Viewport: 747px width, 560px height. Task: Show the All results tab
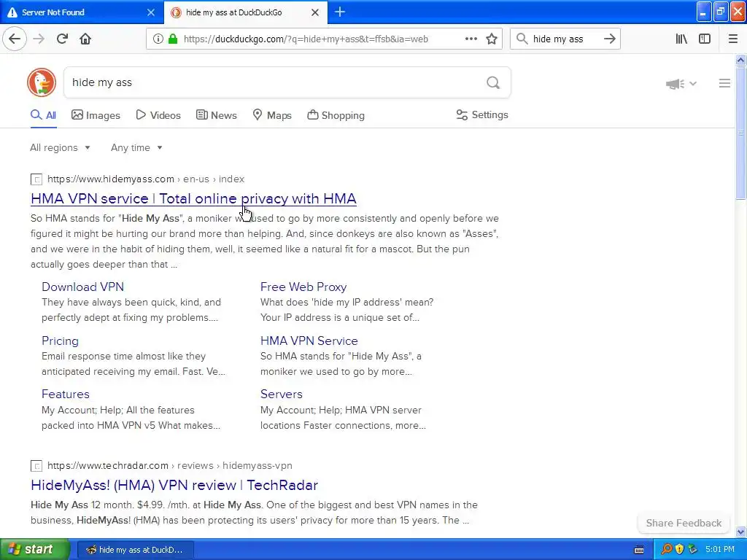(x=43, y=115)
